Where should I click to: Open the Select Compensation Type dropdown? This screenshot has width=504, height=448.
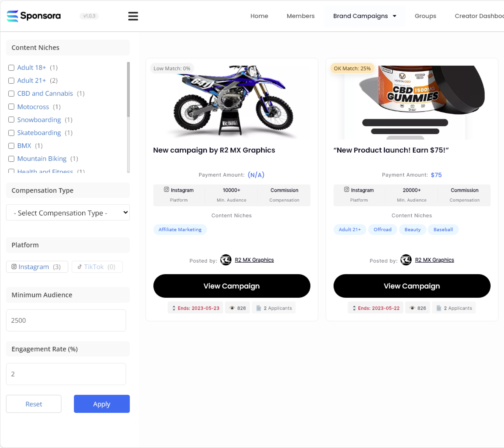(x=68, y=213)
